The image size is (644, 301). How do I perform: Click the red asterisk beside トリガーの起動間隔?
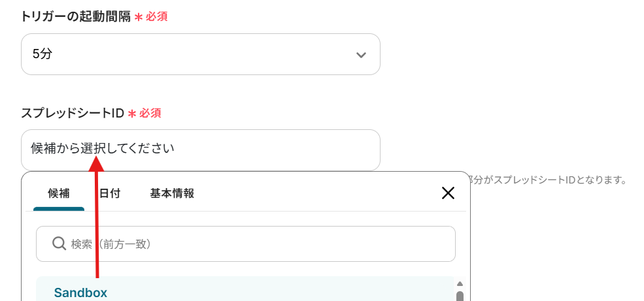coord(139,17)
